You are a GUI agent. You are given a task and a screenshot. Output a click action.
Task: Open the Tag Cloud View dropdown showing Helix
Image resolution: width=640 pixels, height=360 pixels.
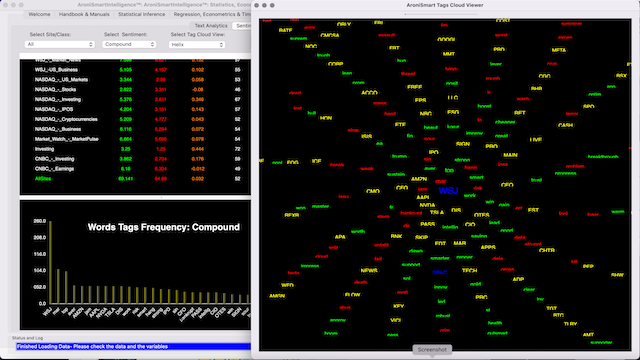coord(197,44)
